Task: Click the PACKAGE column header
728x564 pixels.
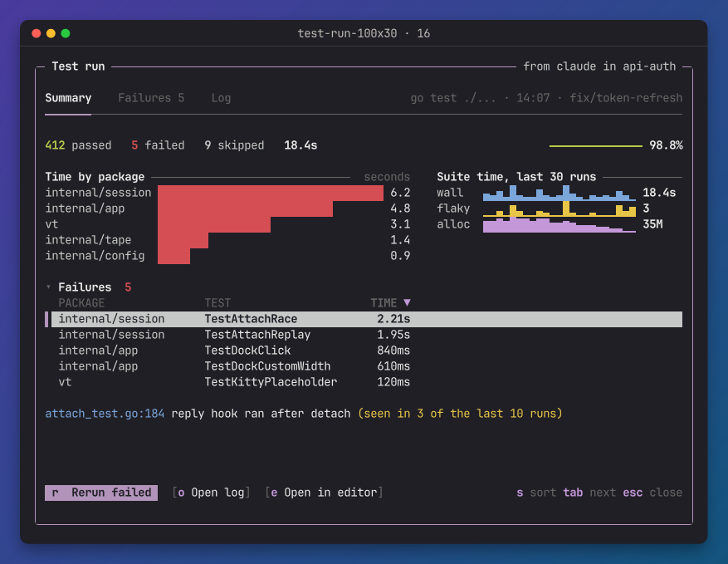Action: (x=81, y=303)
